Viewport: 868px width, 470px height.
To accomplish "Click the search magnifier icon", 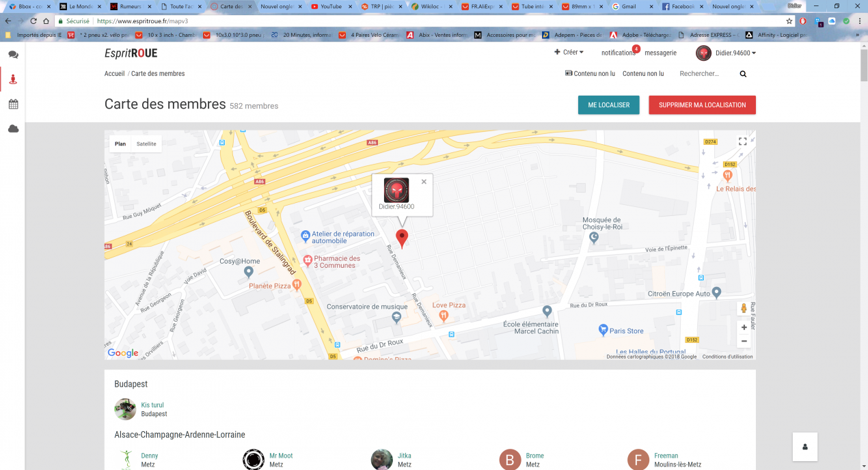I will (743, 74).
